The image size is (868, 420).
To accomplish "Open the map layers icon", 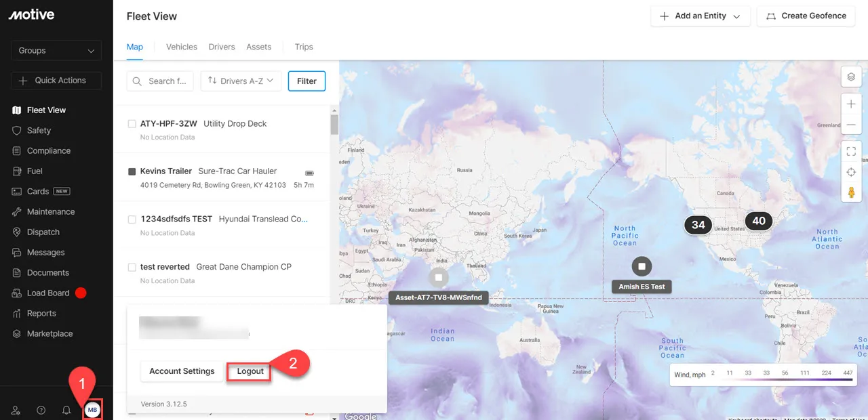I will (x=851, y=77).
